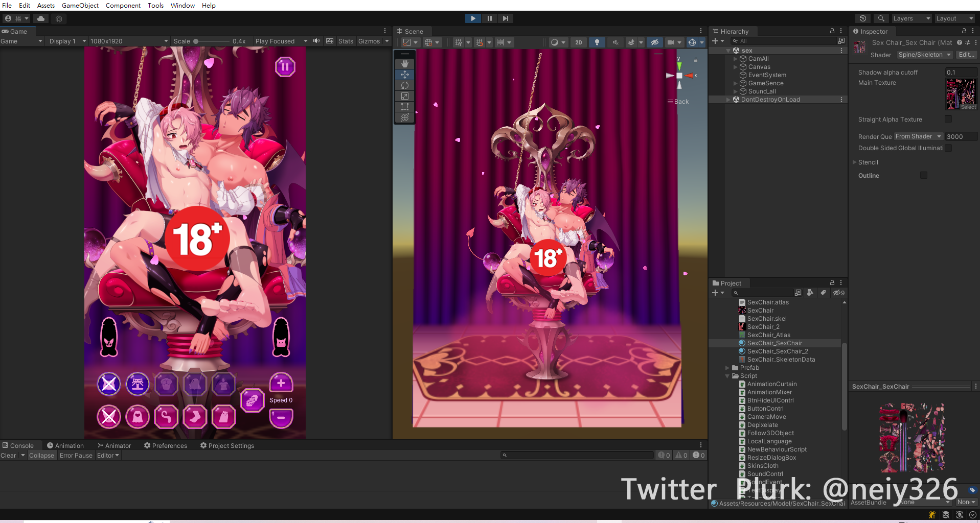Select the Rect tool in Scene overlay
The image size is (980, 523).
(405, 107)
